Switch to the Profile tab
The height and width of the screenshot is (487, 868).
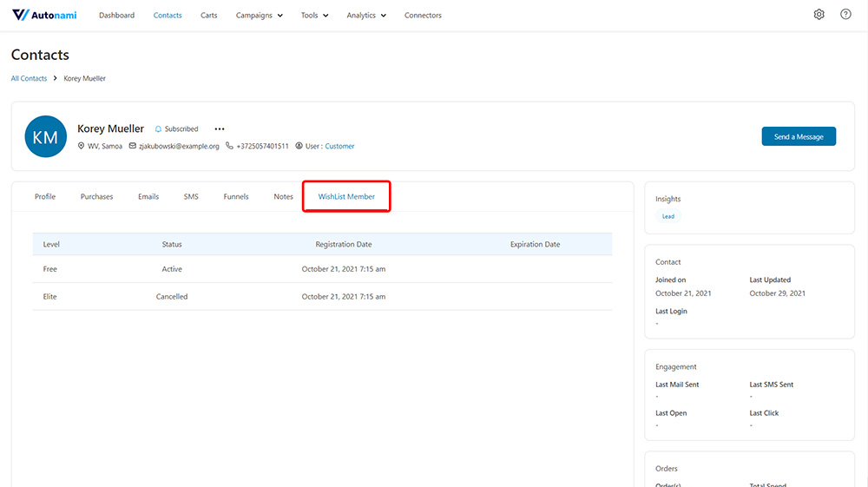pos(45,196)
